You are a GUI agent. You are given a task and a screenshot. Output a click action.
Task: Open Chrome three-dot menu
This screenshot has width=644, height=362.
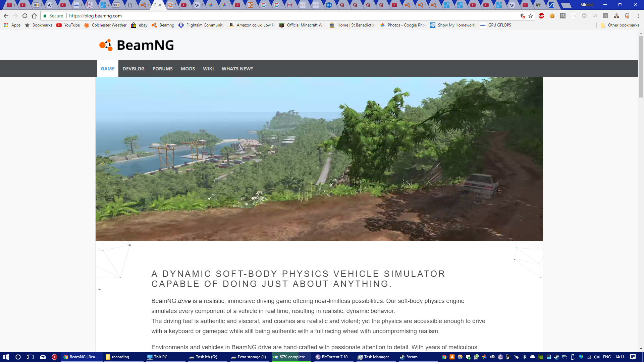coord(638,16)
